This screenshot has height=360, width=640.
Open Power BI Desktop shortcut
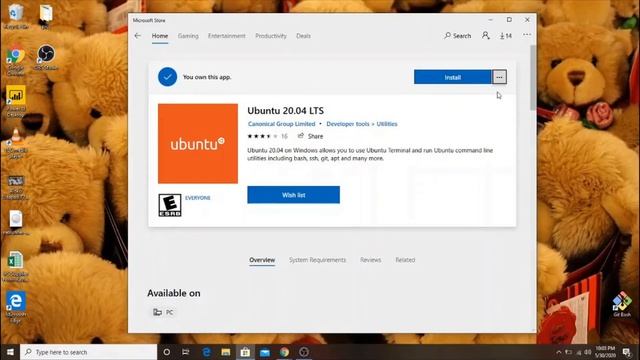[16, 101]
